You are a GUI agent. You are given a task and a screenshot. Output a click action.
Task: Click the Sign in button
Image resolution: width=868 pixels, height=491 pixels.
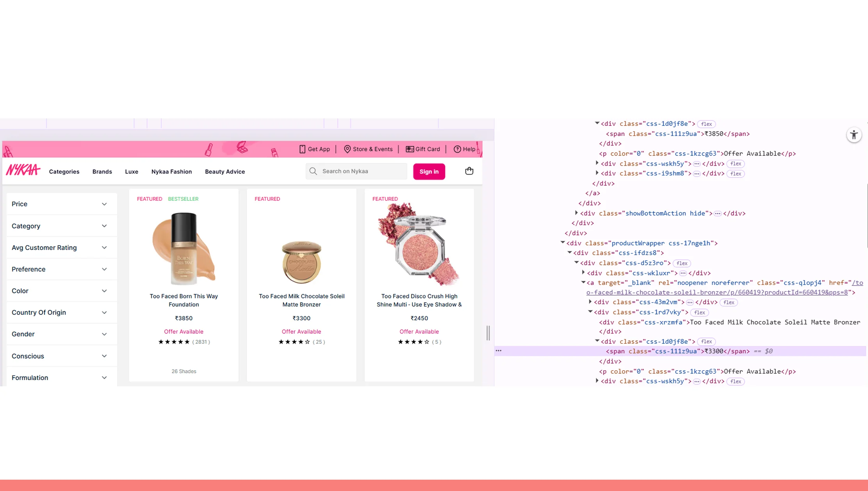429,171
